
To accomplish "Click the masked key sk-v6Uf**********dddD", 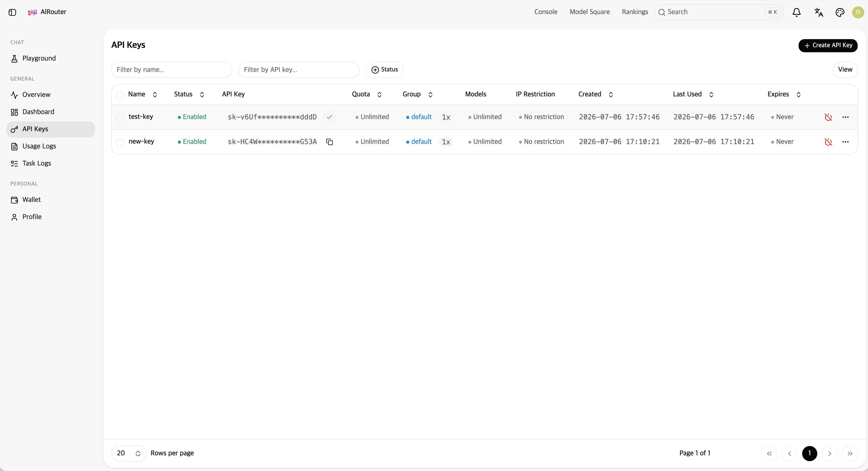I will point(272,117).
